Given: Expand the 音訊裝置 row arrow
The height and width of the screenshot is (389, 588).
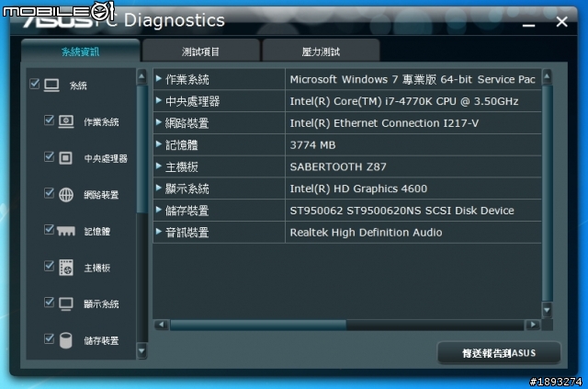Looking at the screenshot, I should coord(159,232).
